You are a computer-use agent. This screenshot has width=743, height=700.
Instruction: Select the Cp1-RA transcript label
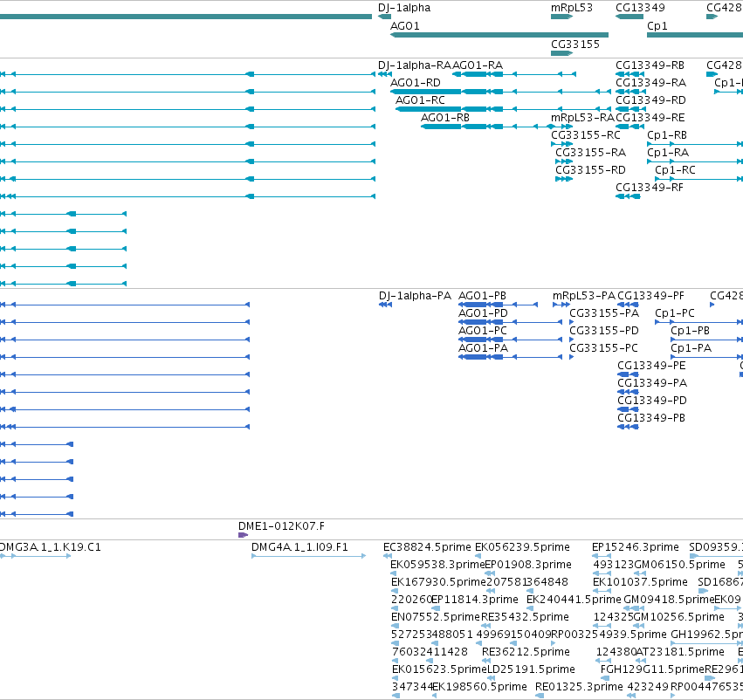(668, 153)
